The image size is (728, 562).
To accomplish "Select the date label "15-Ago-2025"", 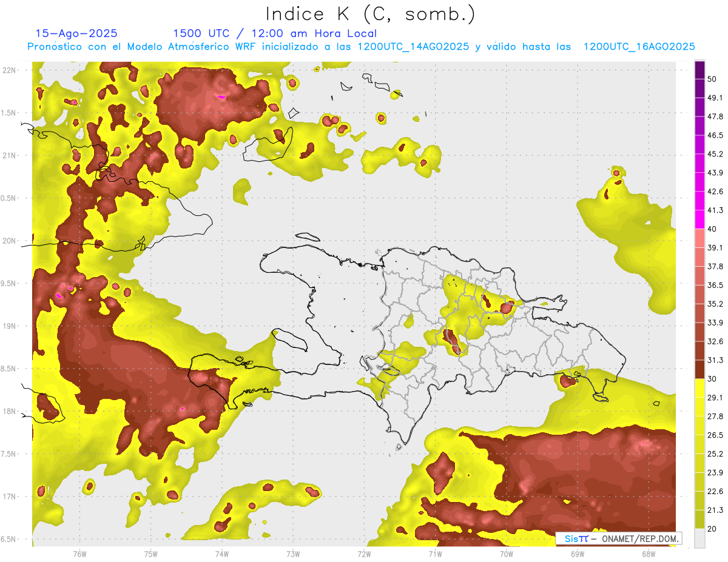I will pyautogui.click(x=76, y=33).
